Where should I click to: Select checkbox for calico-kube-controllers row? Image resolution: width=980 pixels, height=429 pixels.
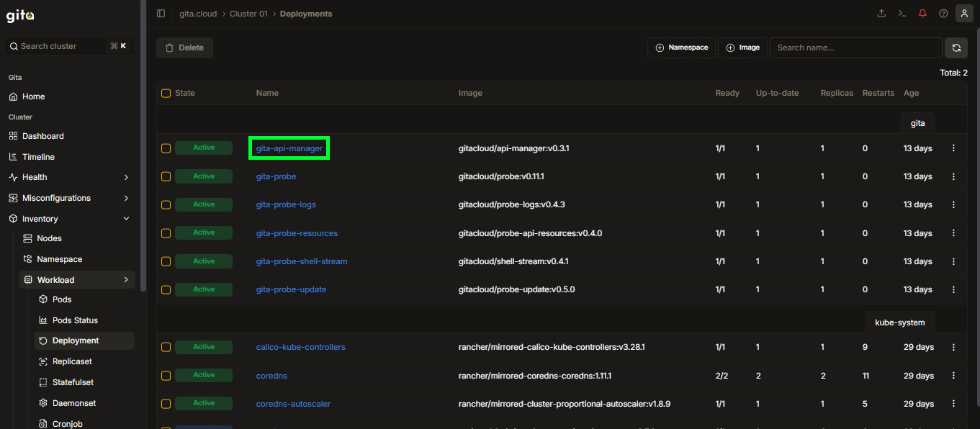click(x=166, y=347)
